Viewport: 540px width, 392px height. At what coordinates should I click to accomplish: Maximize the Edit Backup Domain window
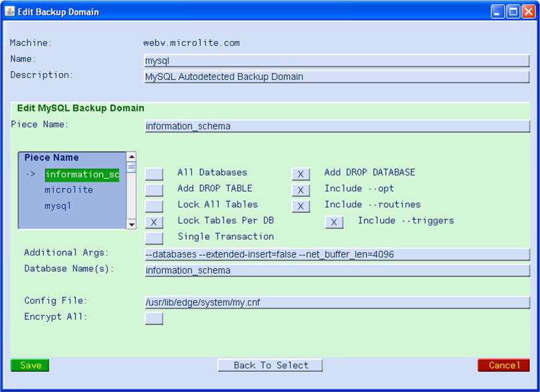[513, 11]
